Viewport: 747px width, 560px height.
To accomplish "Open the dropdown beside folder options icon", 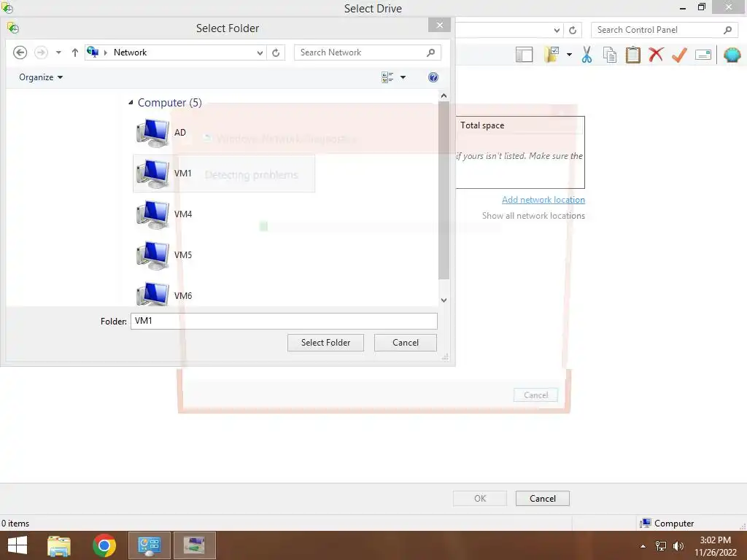I will [569, 55].
